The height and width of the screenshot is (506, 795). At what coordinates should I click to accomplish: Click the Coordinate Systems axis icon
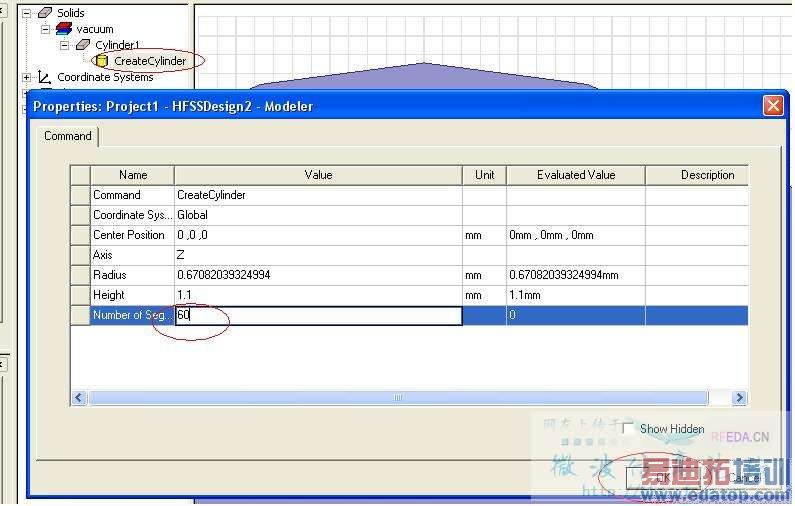(x=45, y=77)
